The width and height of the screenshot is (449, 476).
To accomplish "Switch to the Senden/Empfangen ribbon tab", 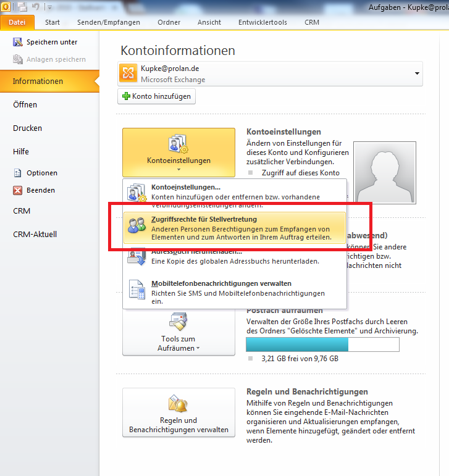I will (x=108, y=22).
